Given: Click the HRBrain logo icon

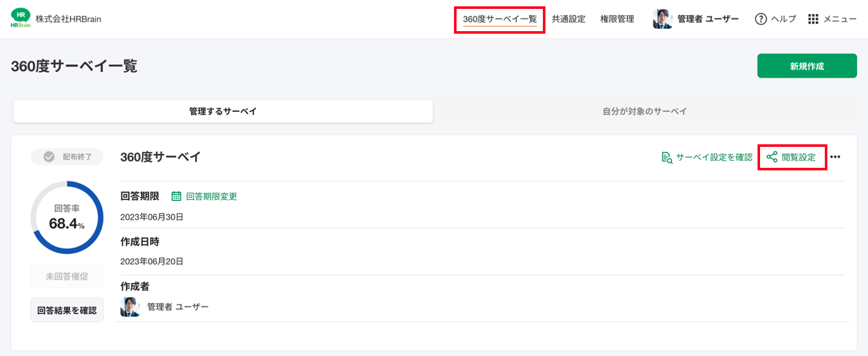Looking at the screenshot, I should pos(21,18).
